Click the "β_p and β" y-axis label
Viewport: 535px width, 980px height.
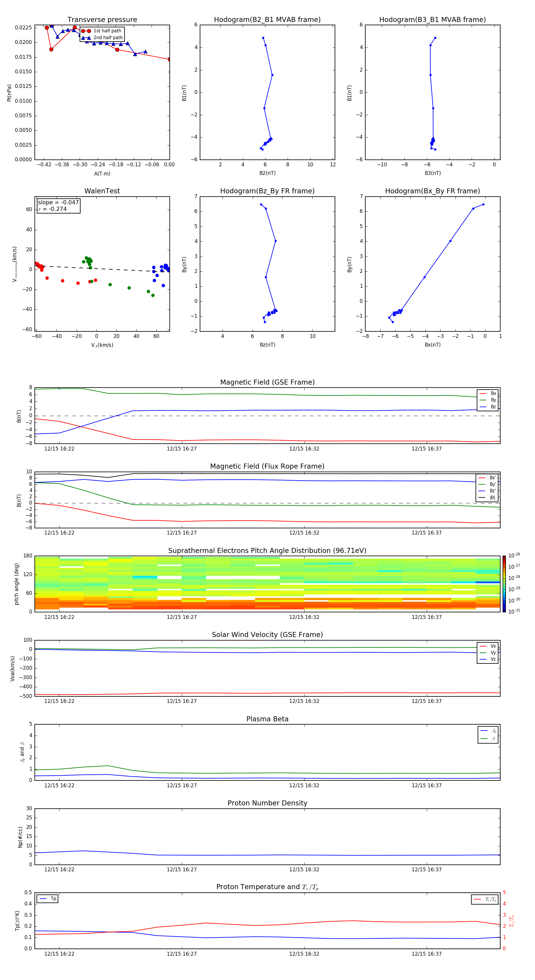[22, 752]
